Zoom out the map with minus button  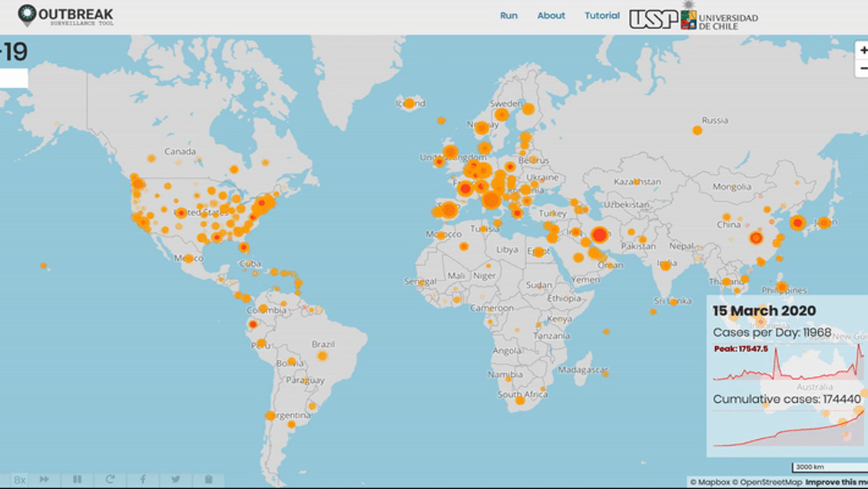863,68
